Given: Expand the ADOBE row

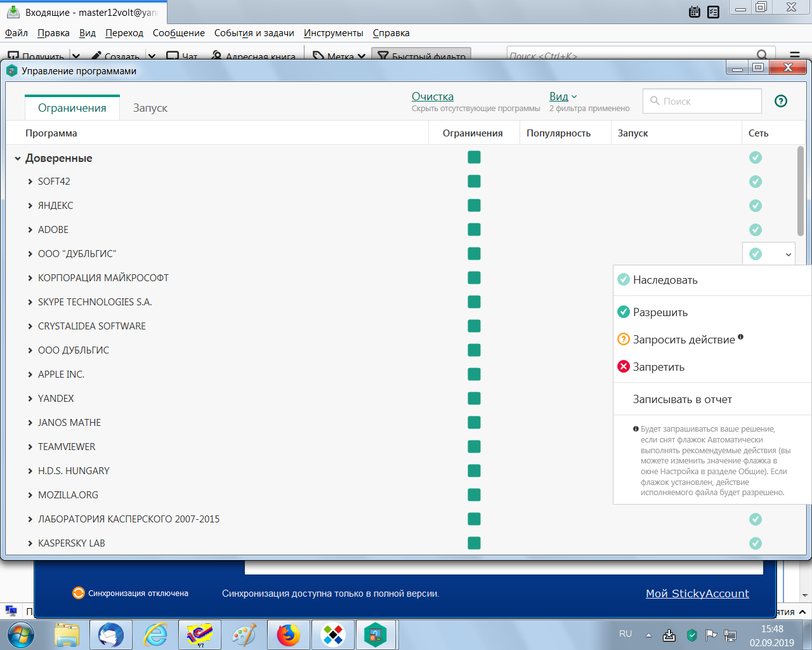Looking at the screenshot, I should [30, 230].
